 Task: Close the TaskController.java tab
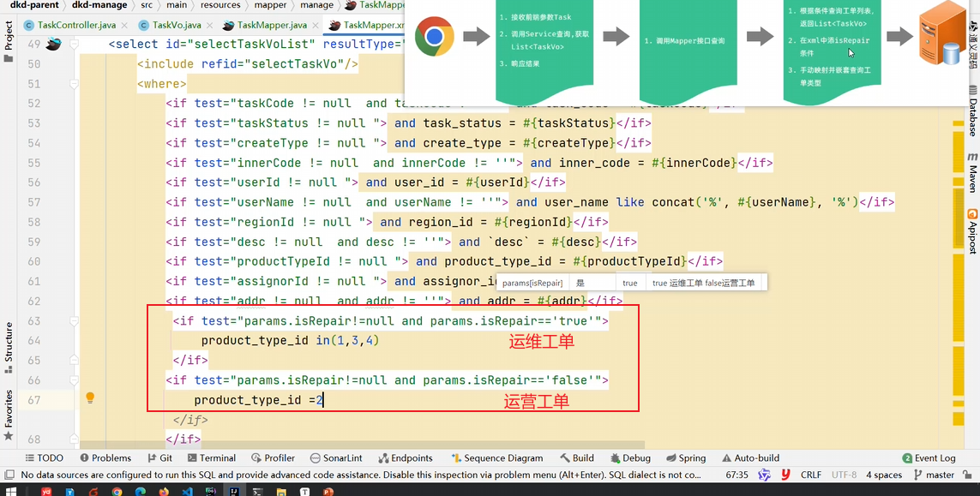tap(123, 25)
